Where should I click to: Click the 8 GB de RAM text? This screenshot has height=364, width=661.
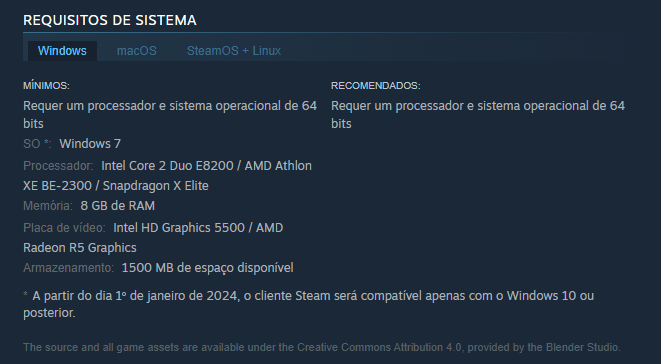click(118, 206)
